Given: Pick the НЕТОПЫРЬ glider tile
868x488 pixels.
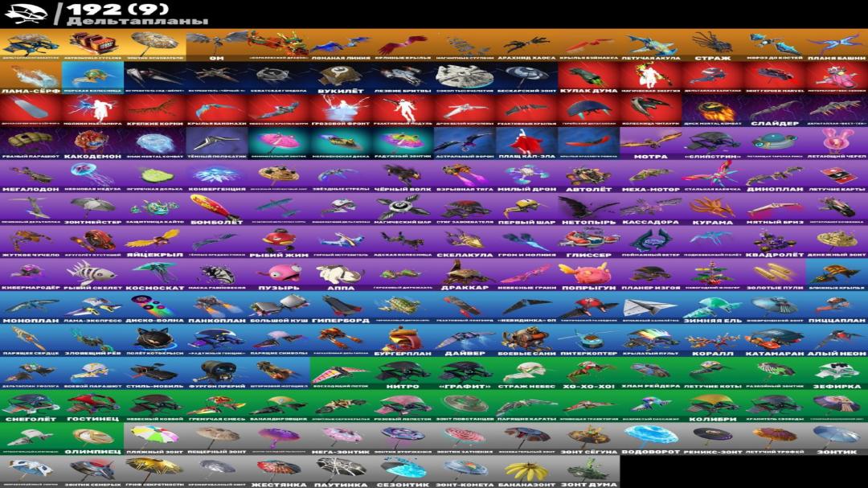Looking at the screenshot, I should click(589, 209).
